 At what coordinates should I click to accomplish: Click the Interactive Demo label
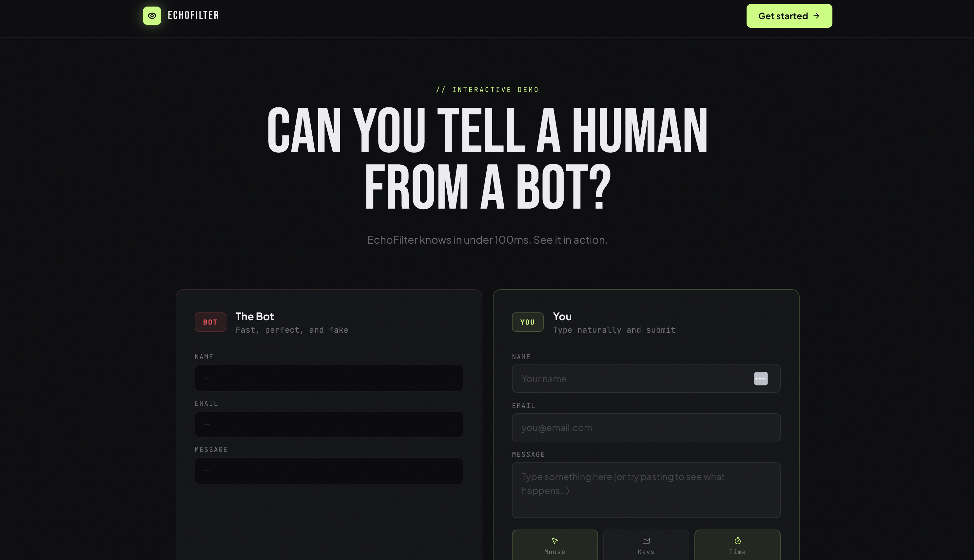pyautogui.click(x=487, y=90)
